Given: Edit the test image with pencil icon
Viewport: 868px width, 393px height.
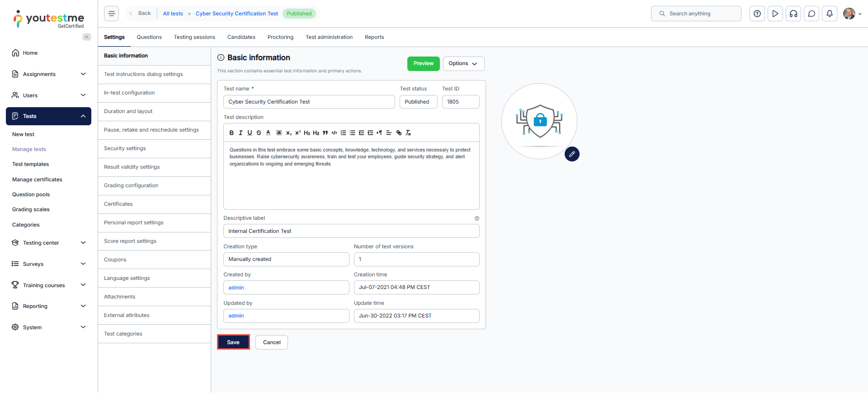Looking at the screenshot, I should 572,154.
